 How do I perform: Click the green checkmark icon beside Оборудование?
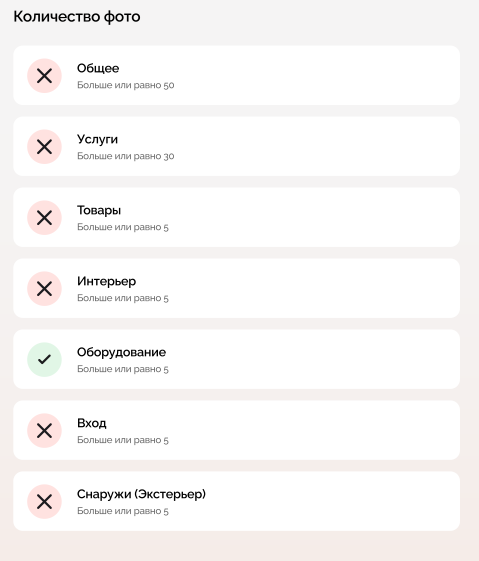(44, 360)
